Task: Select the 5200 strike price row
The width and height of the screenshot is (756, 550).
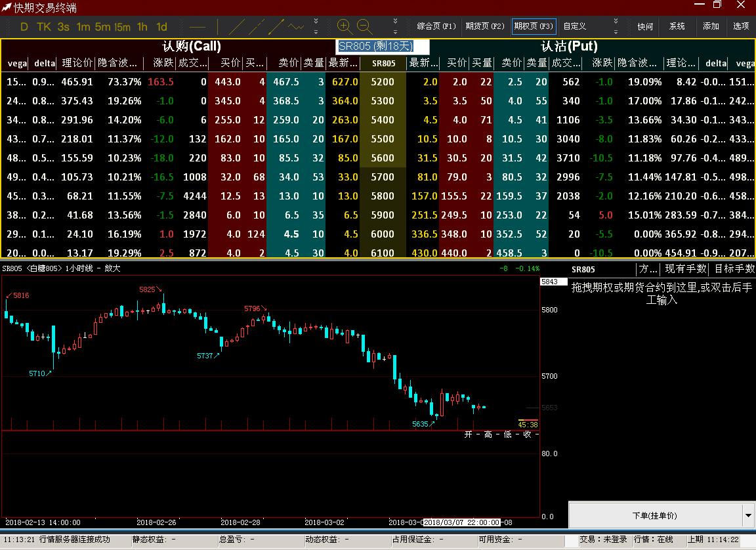Action: tap(383, 82)
